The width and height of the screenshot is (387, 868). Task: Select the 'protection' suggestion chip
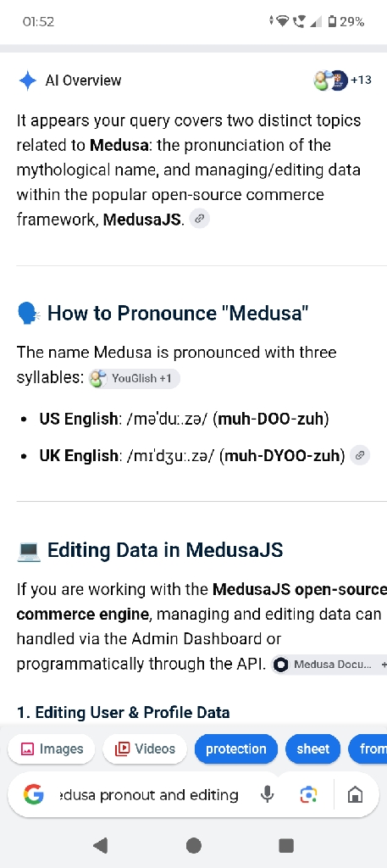click(x=236, y=749)
